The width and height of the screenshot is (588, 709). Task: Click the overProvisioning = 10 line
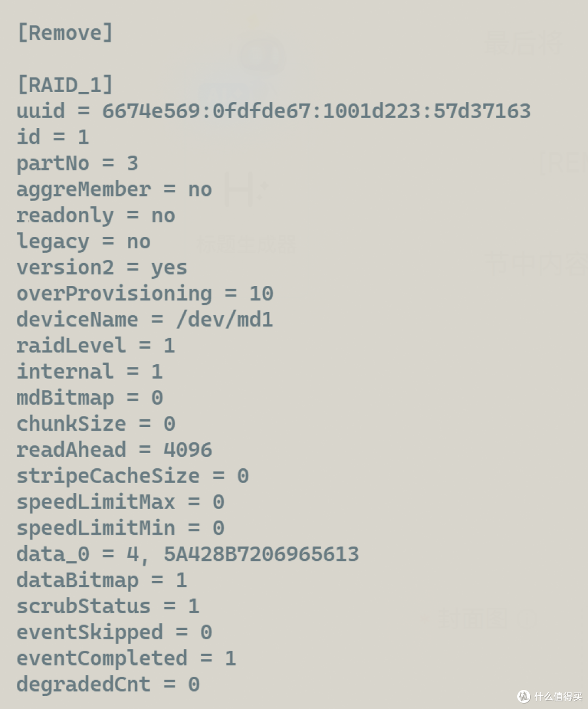click(145, 294)
